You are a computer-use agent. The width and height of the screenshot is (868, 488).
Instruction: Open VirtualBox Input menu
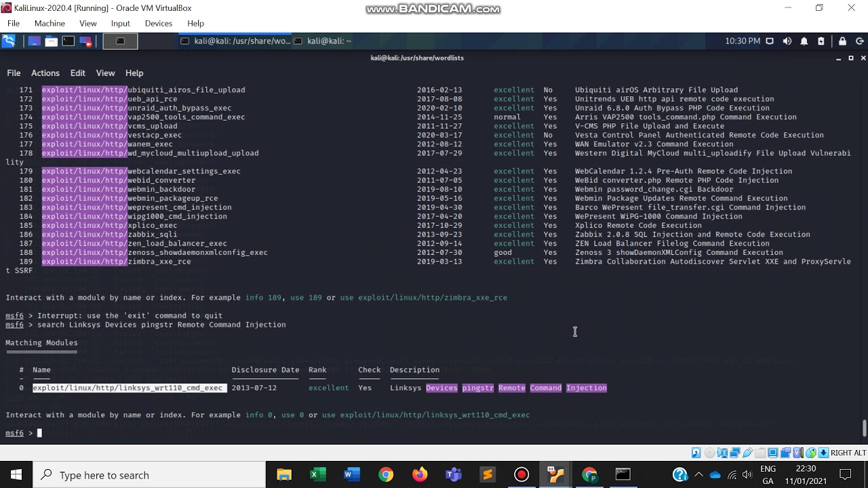coord(121,23)
